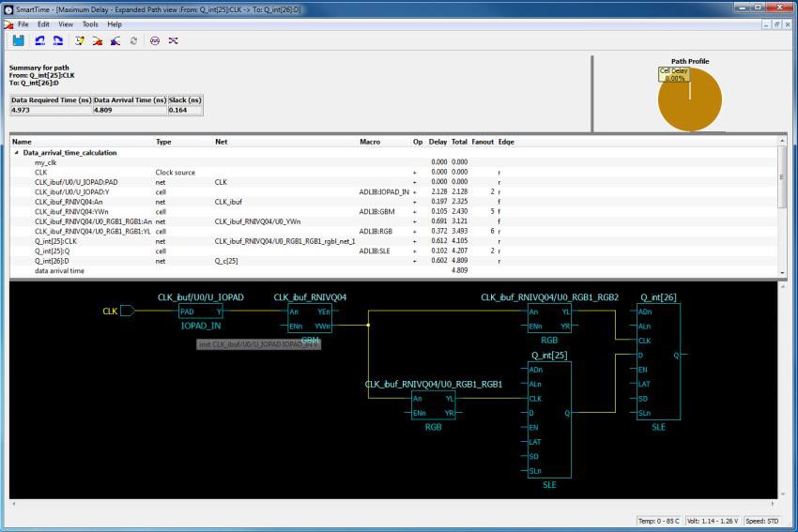The height and width of the screenshot is (532, 798).
Task: Open Maximum Delay Analysis view icon
Action: (98, 40)
